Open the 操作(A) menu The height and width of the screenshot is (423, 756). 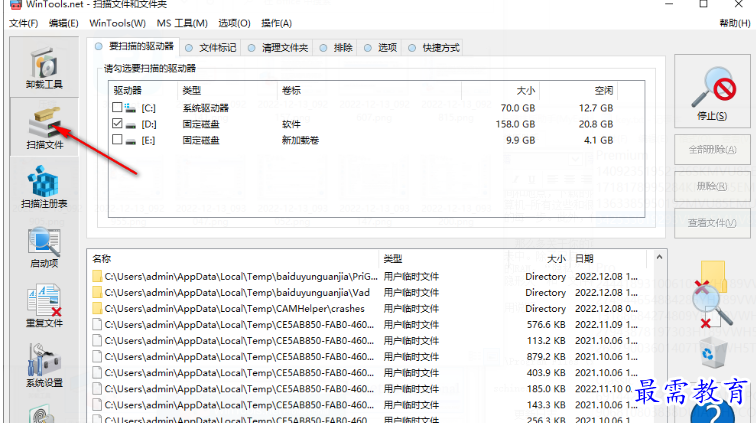[x=276, y=23]
